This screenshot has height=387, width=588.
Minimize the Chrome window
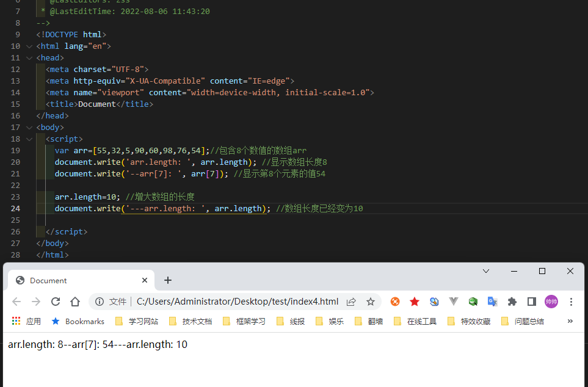514,271
